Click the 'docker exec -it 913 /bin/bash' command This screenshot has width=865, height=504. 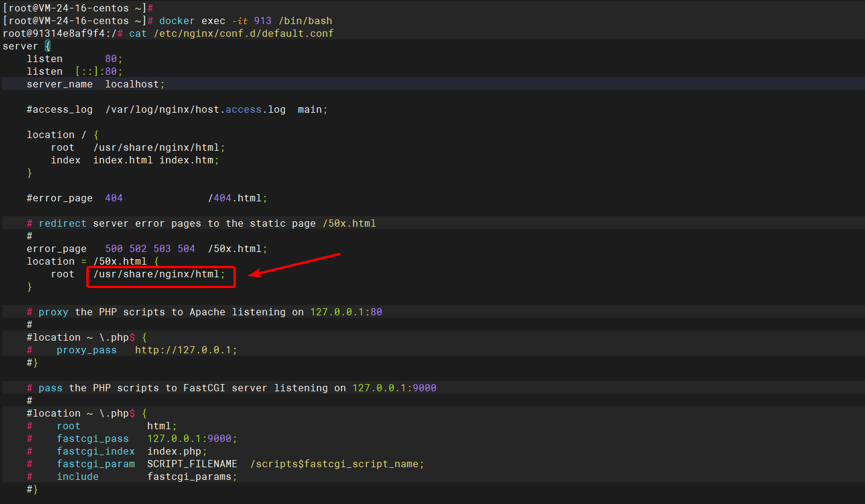[246, 21]
